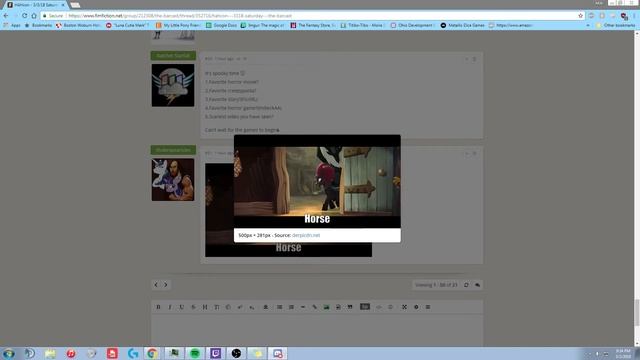Toggle italic formatting in the reply editor
640x360 pixels.
(170, 307)
